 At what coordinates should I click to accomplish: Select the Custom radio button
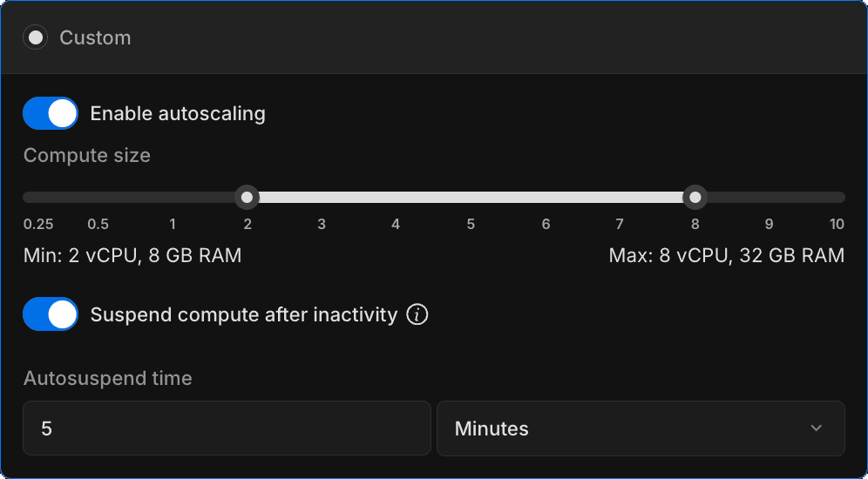[36, 38]
